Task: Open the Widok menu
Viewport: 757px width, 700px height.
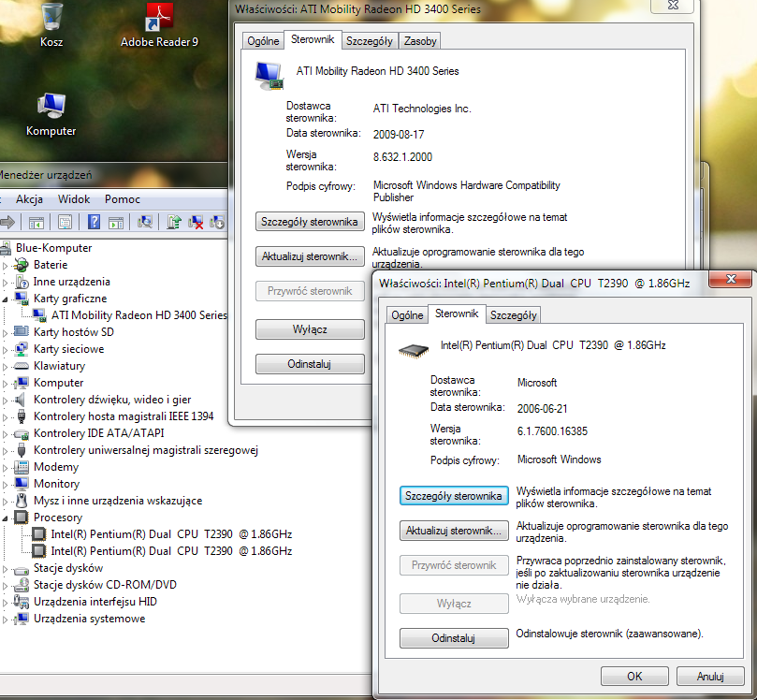Action: (74, 199)
